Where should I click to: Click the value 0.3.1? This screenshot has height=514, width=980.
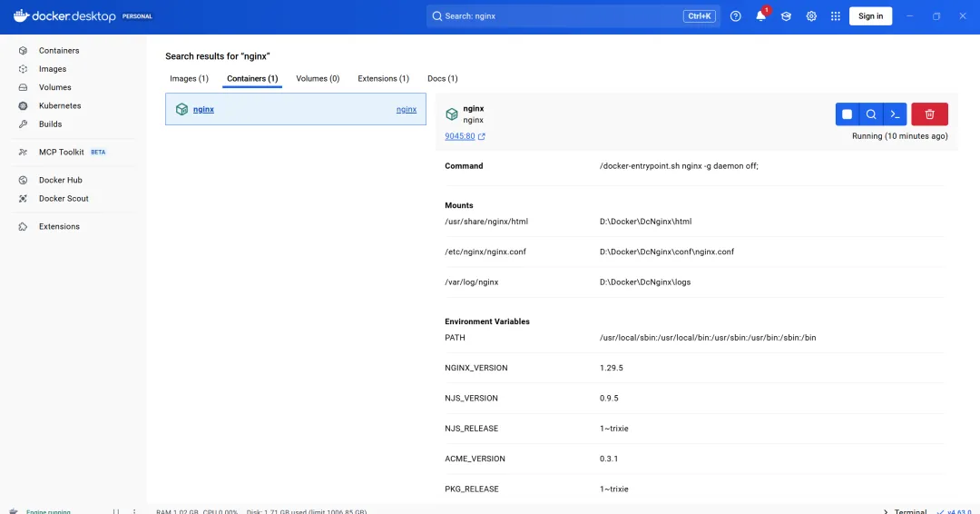pyautogui.click(x=609, y=459)
